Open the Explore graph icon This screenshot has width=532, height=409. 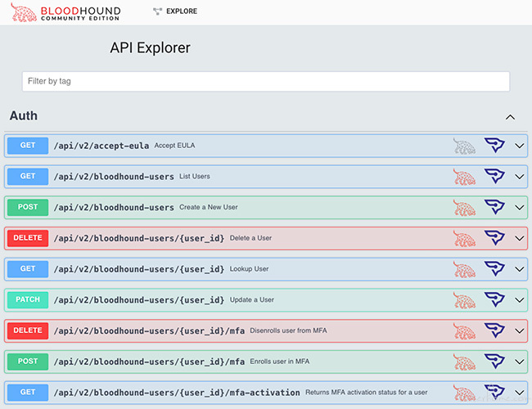tap(157, 11)
